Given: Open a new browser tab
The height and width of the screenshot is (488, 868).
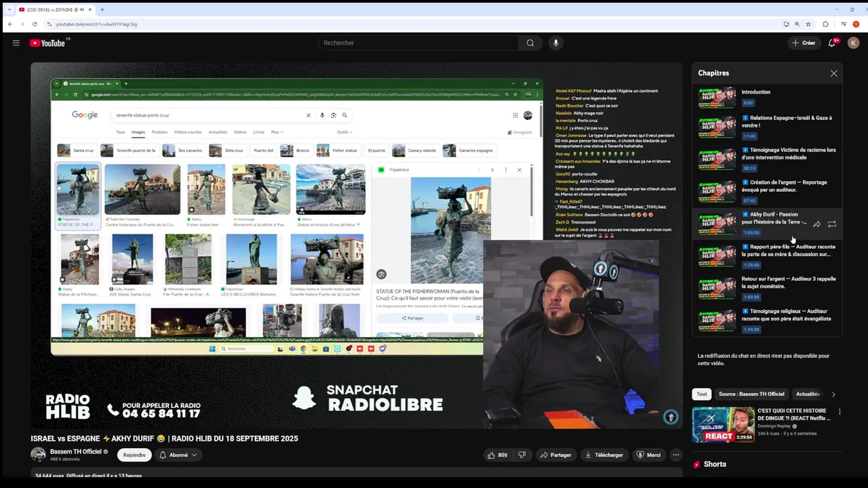Looking at the screenshot, I should click(102, 9).
